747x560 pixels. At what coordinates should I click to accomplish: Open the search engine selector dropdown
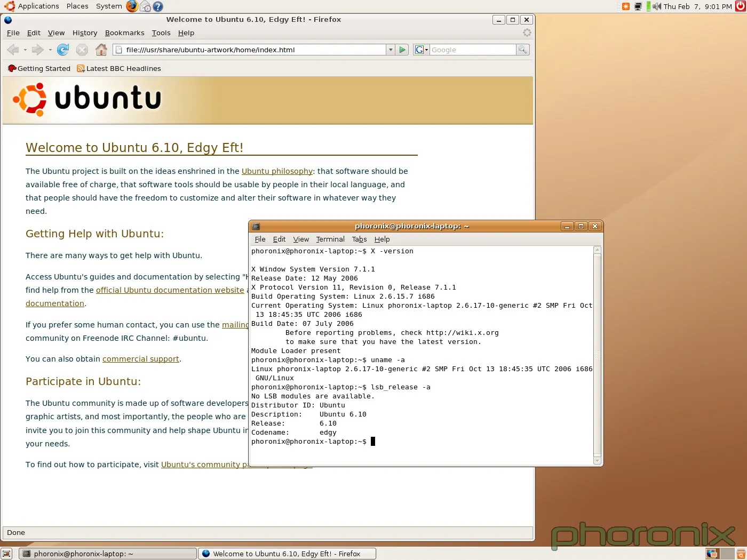(x=422, y=50)
